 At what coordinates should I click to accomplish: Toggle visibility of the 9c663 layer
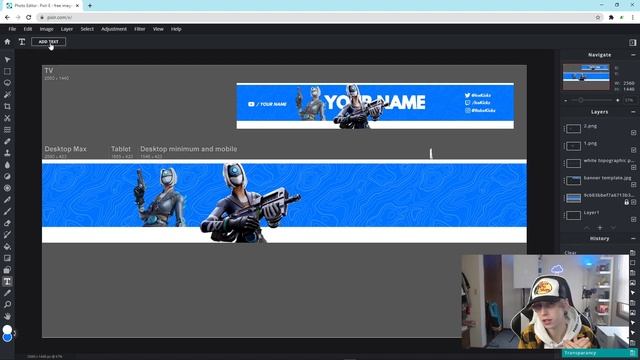tap(633, 202)
